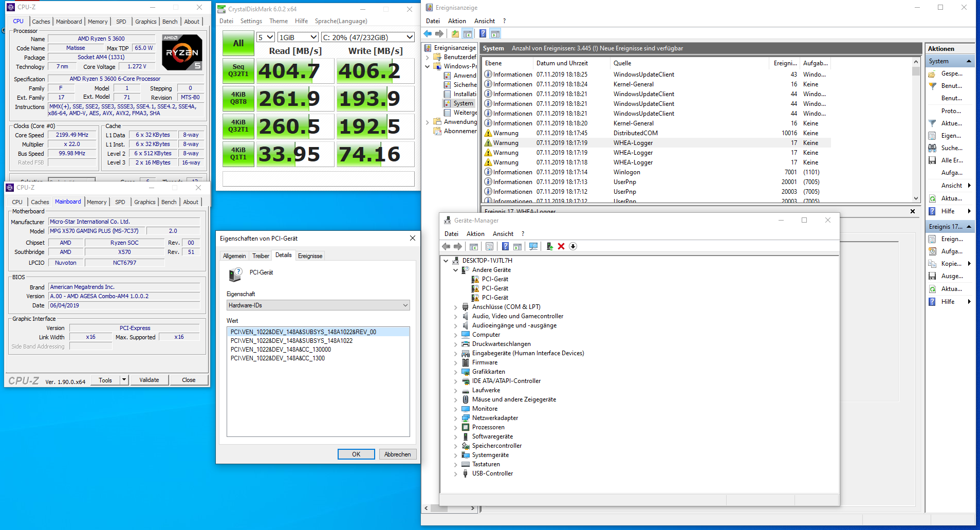Start the 4KiB Q1T1 benchmark
Screen dimensions: 980x530
(x=238, y=154)
